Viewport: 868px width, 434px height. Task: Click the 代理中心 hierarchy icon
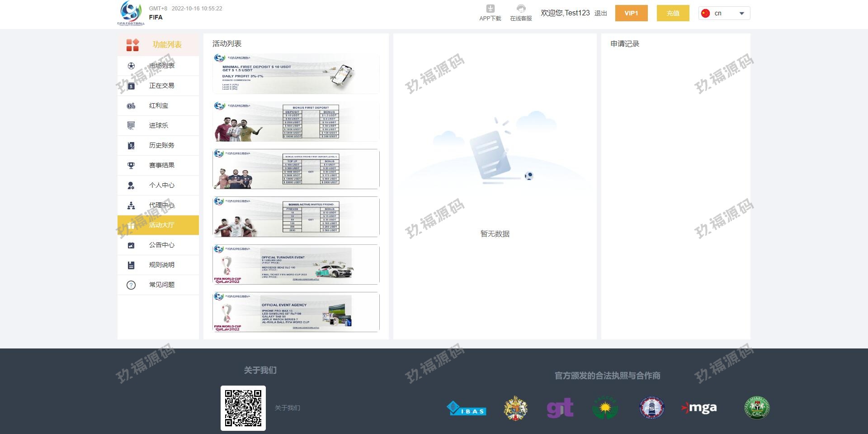[x=131, y=205]
